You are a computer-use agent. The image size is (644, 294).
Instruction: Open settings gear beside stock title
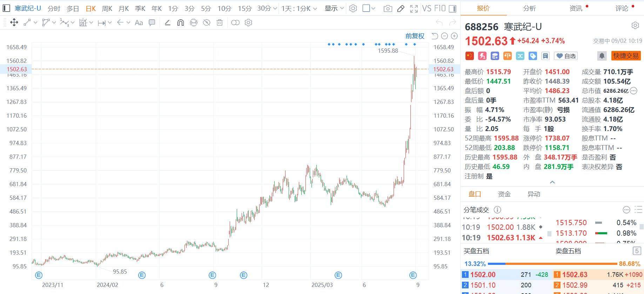[x=635, y=26]
